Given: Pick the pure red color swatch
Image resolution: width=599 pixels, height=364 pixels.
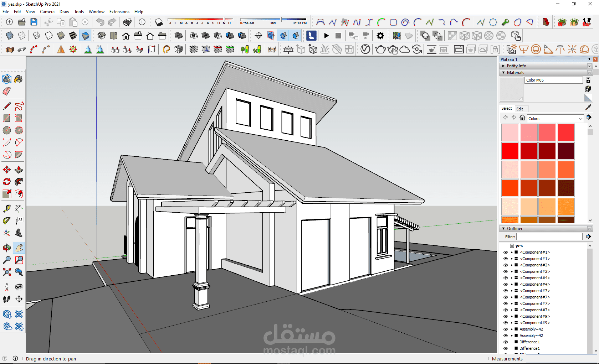Looking at the screenshot, I should [x=510, y=151].
